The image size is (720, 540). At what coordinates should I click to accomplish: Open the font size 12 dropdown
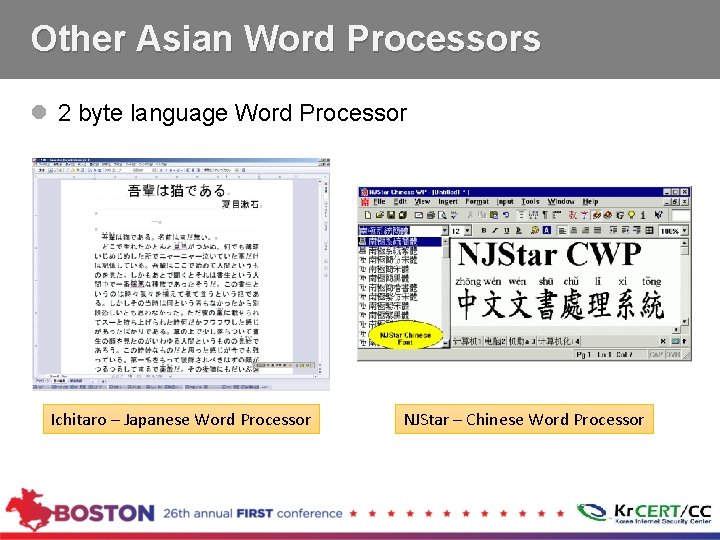click(x=467, y=231)
